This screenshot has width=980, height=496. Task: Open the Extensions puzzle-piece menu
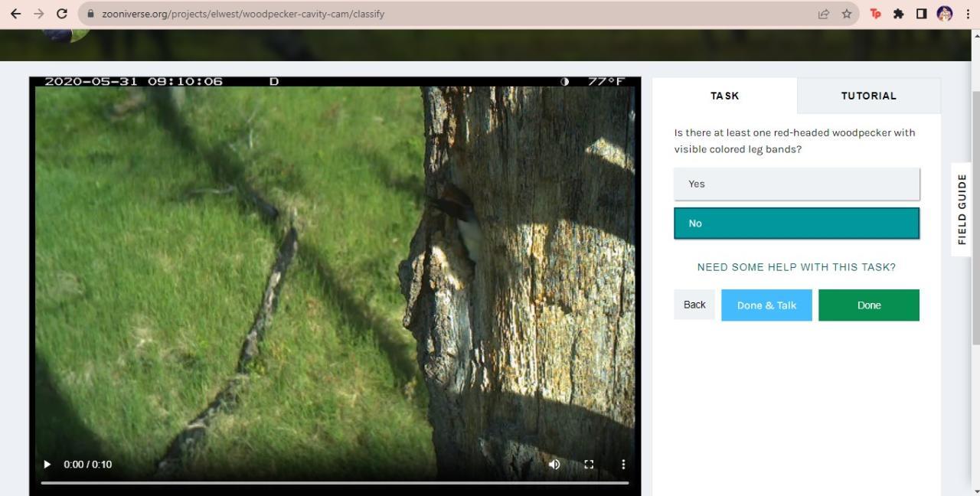(898, 14)
